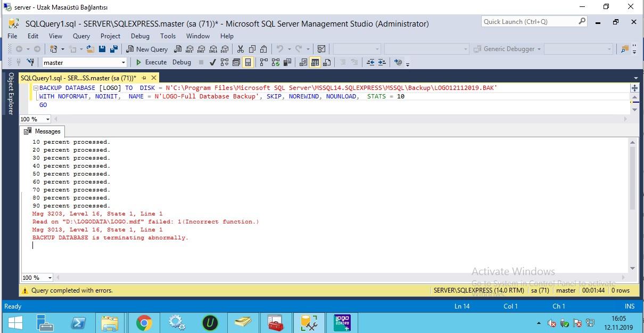The image size is (644, 333).
Task: Click the activity monitor toolbar icon
Action: (x=321, y=49)
